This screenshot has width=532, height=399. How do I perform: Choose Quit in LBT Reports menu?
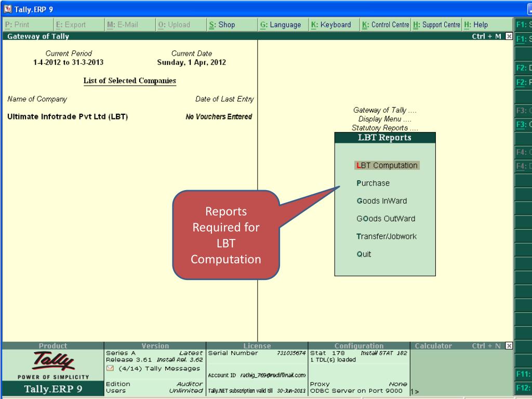tap(364, 254)
